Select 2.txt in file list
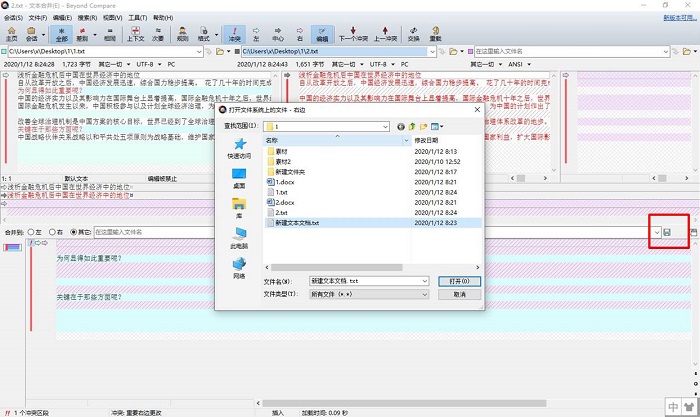 coord(281,213)
